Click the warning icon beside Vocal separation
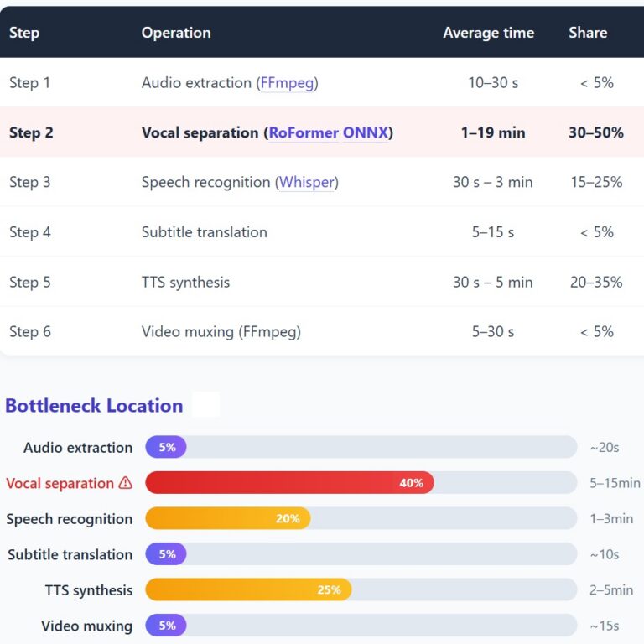The image size is (644, 644). [x=125, y=483]
